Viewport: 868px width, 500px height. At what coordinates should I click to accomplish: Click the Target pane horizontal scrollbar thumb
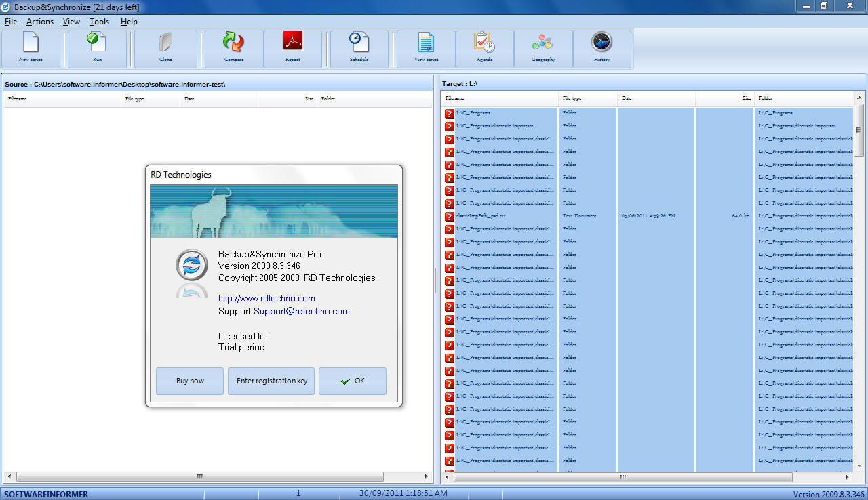(x=622, y=477)
